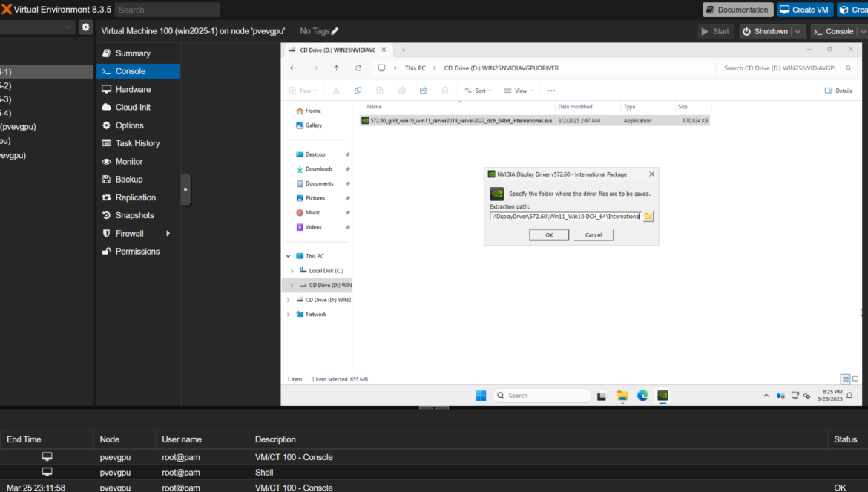The height and width of the screenshot is (492, 868).
Task: Open the Shutdown options dropdown arrow
Action: click(x=798, y=32)
